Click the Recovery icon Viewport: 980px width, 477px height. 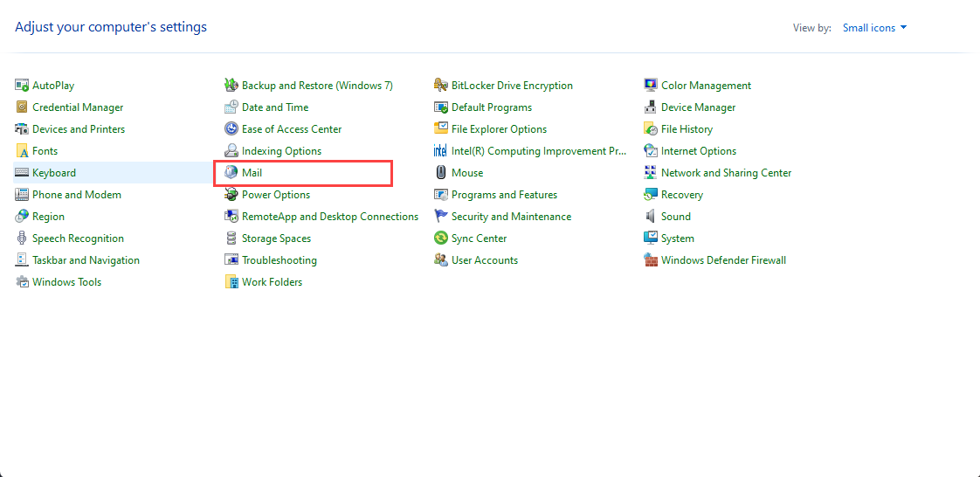[x=652, y=195]
